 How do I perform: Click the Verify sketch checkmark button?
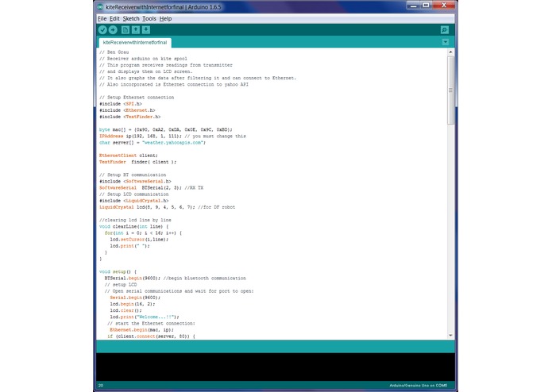102,30
